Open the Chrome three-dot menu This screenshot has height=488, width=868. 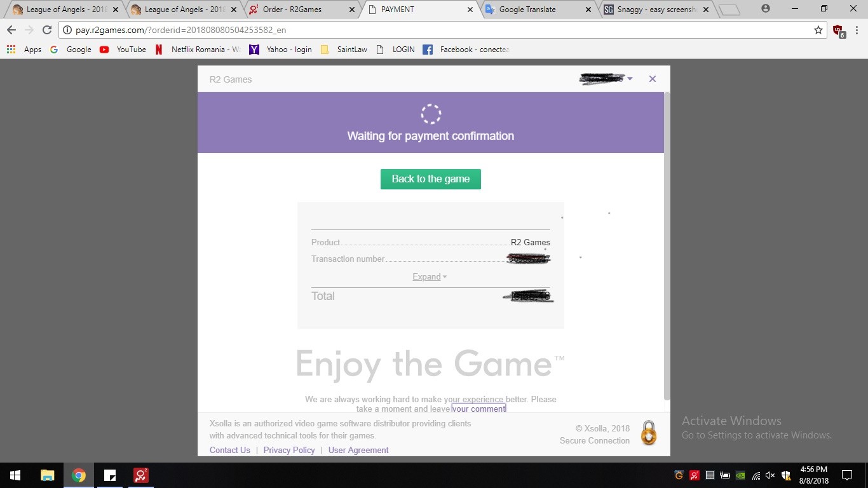[x=857, y=30]
